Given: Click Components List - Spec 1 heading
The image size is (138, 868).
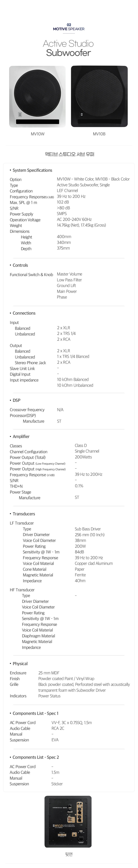Looking at the screenshot, I should (34, 714).
